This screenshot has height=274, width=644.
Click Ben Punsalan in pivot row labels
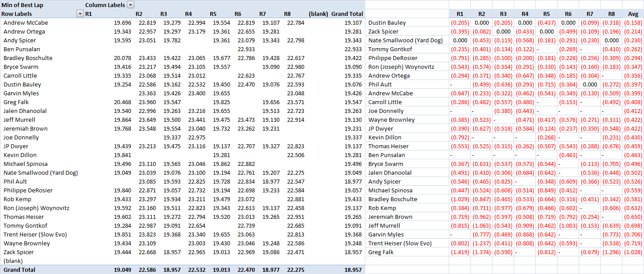[22, 49]
